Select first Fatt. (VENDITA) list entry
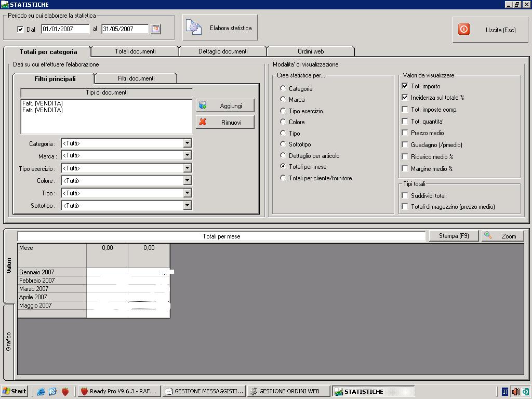The width and height of the screenshot is (532, 399). coord(43,103)
